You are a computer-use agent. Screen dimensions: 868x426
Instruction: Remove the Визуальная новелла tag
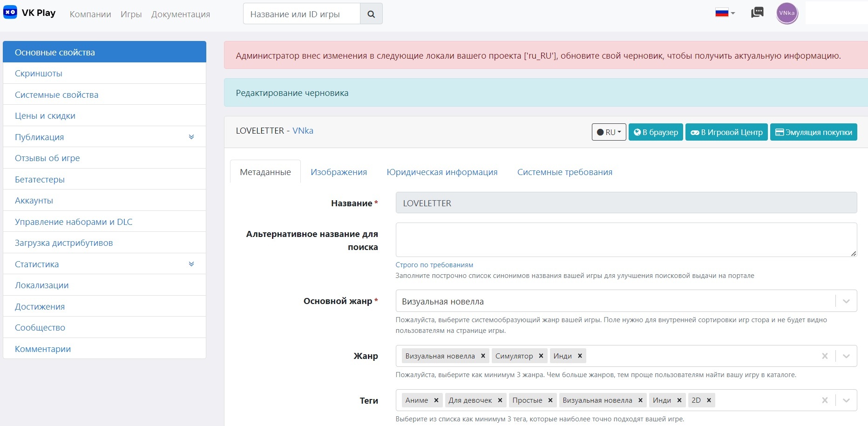(640, 400)
